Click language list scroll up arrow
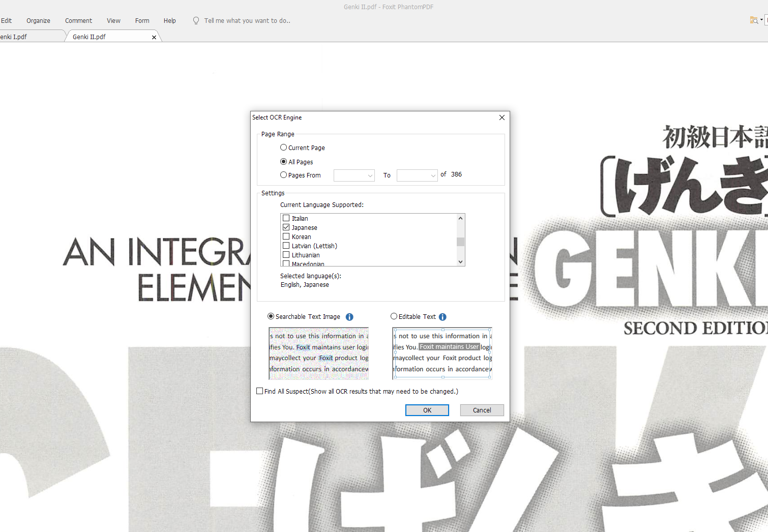 (461, 218)
